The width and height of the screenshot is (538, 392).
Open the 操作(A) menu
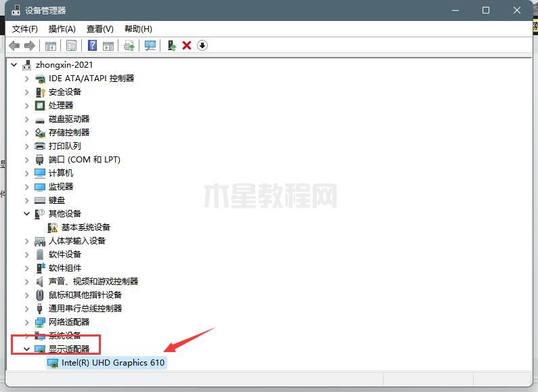[62, 29]
